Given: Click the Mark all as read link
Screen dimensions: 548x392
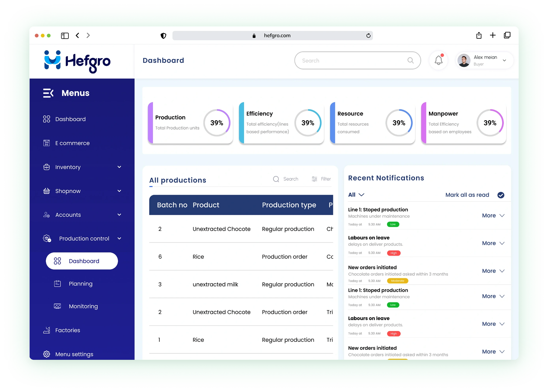Looking at the screenshot, I should coord(467,195).
